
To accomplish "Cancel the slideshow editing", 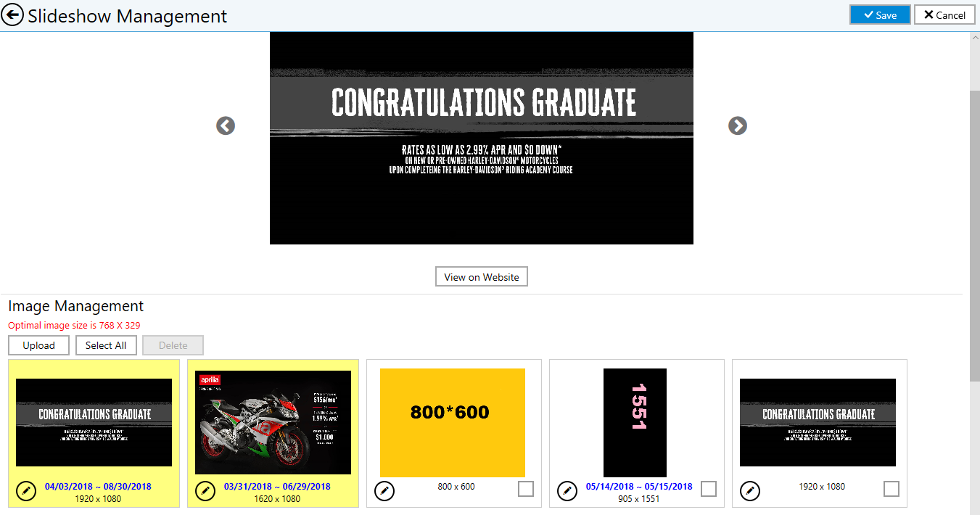I will [944, 15].
